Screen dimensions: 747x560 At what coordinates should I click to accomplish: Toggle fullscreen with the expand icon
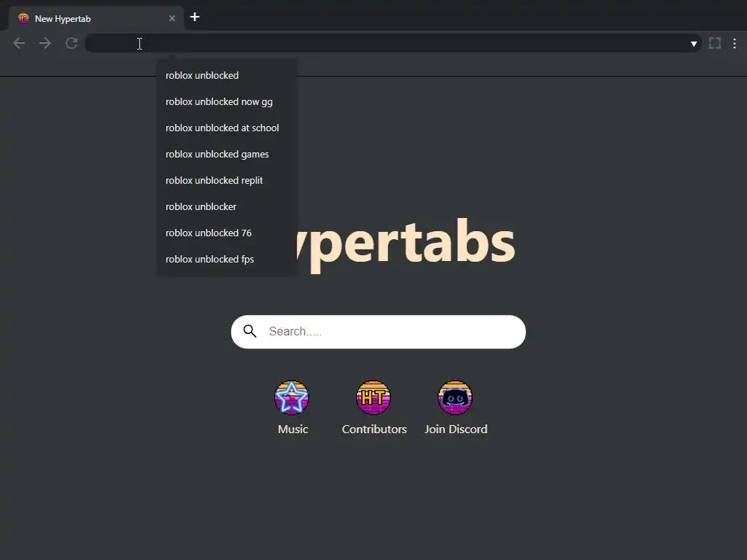tap(715, 43)
